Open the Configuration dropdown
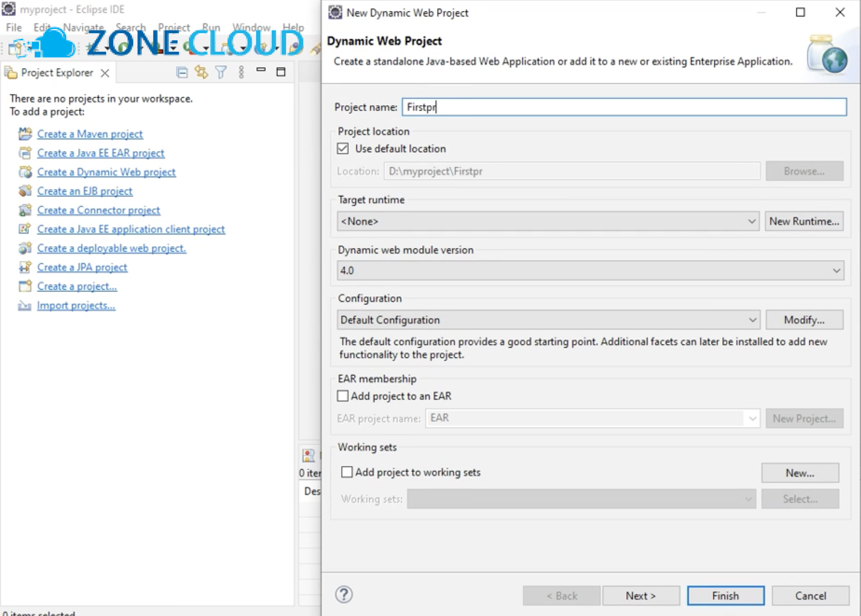861x616 pixels. (549, 320)
